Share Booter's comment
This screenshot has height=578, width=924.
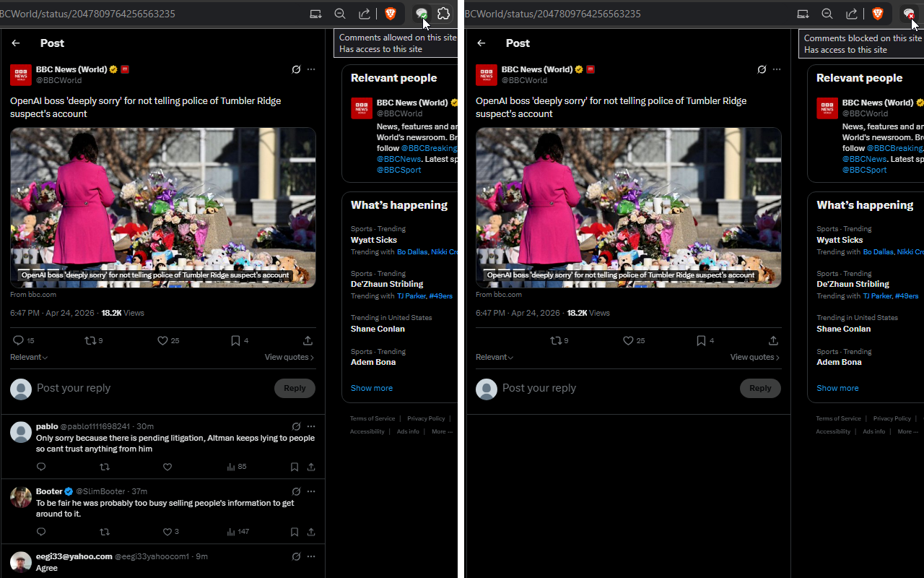pyautogui.click(x=311, y=532)
